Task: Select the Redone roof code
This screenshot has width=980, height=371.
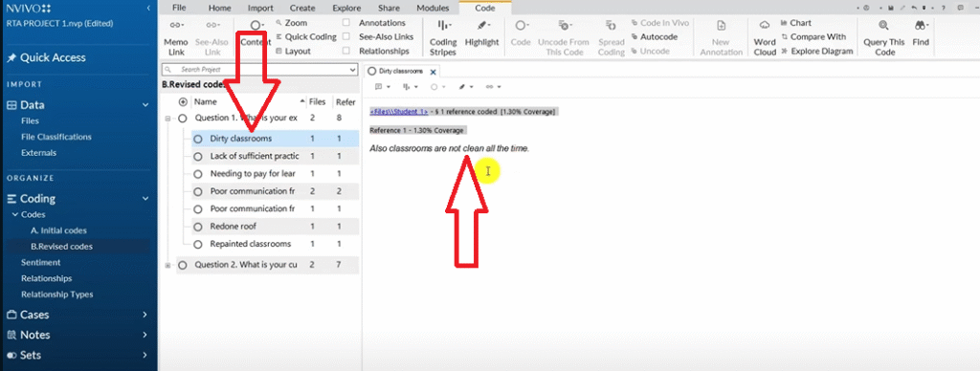Action: (x=234, y=226)
